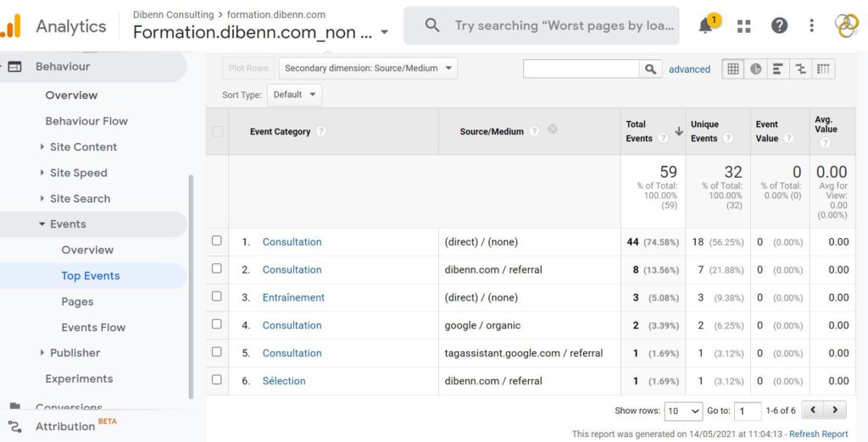Remove the Source/Medium secondary dimension
Viewport: 868px width, 442px height.
point(552,130)
